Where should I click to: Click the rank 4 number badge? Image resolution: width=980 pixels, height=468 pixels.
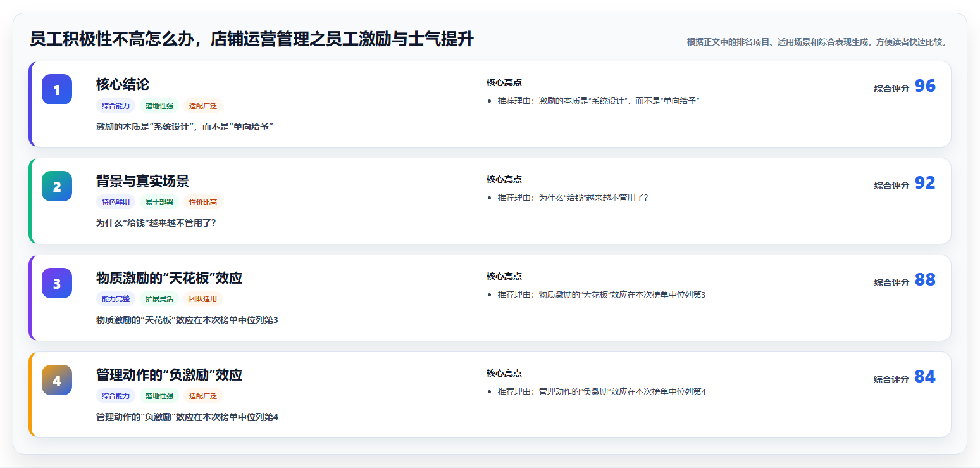click(x=57, y=380)
